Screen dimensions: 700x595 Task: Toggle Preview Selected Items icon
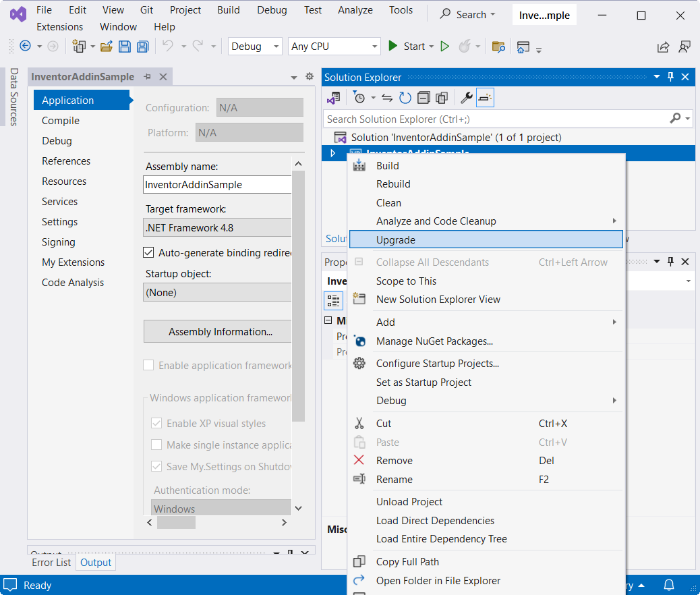click(485, 98)
